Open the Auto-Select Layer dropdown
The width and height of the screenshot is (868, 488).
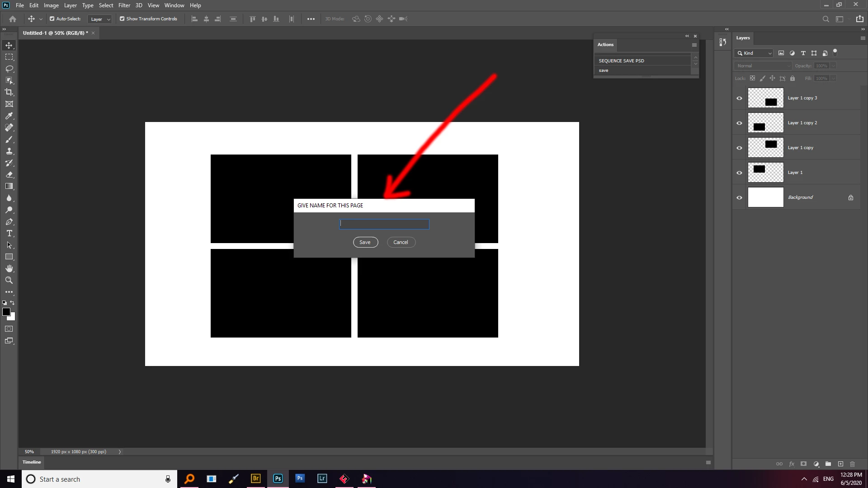click(100, 19)
